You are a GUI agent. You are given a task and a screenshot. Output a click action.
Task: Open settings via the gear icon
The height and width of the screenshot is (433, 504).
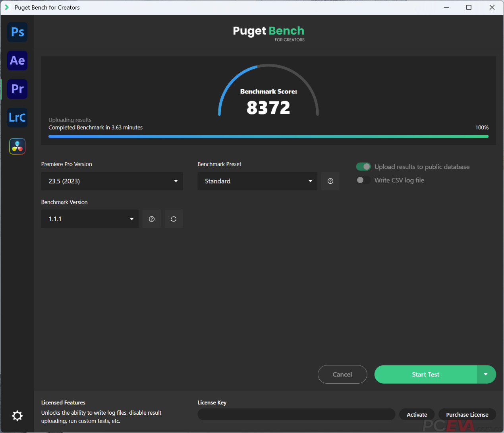pyautogui.click(x=17, y=416)
